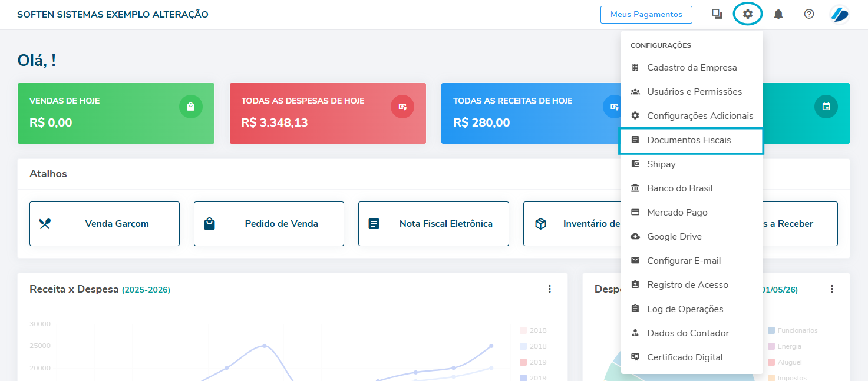The image size is (868, 381).
Task: Click the help question mark icon
Action: click(x=809, y=14)
